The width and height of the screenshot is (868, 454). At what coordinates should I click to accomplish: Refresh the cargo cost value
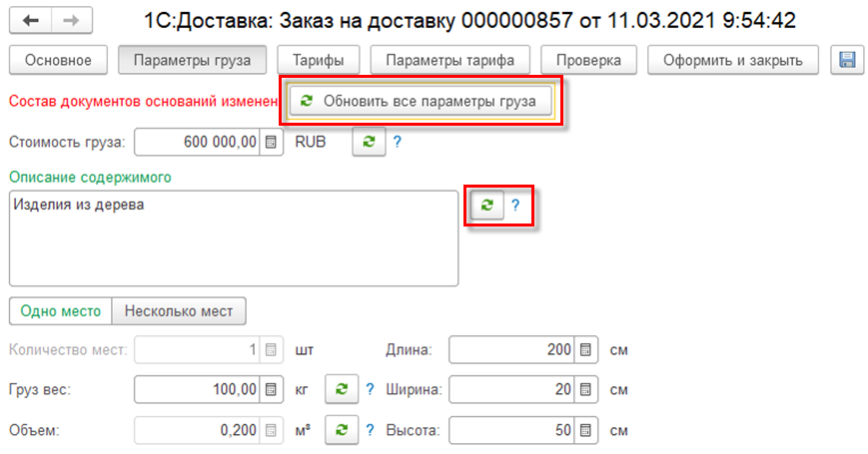click(369, 142)
